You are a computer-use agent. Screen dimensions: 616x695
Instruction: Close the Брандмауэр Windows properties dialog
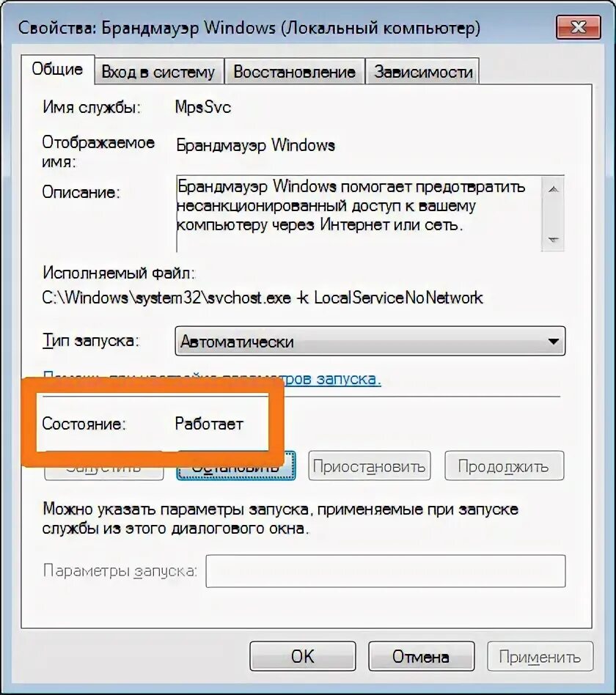pos(579,27)
